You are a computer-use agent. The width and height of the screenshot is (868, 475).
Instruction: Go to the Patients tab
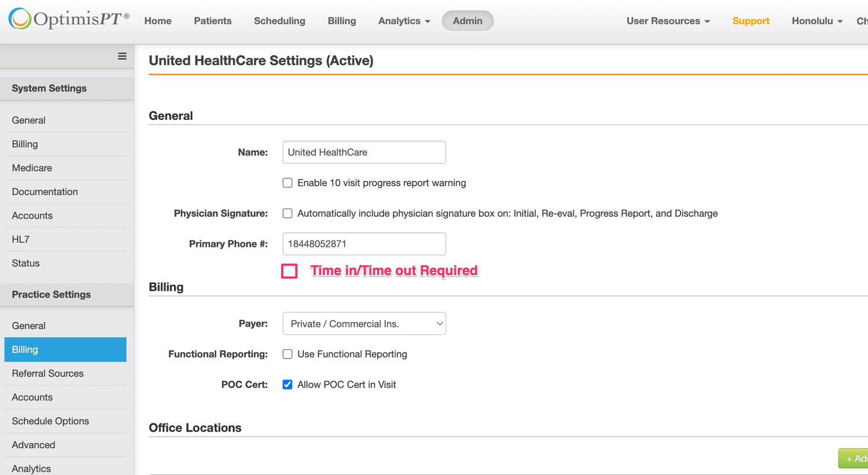point(212,21)
